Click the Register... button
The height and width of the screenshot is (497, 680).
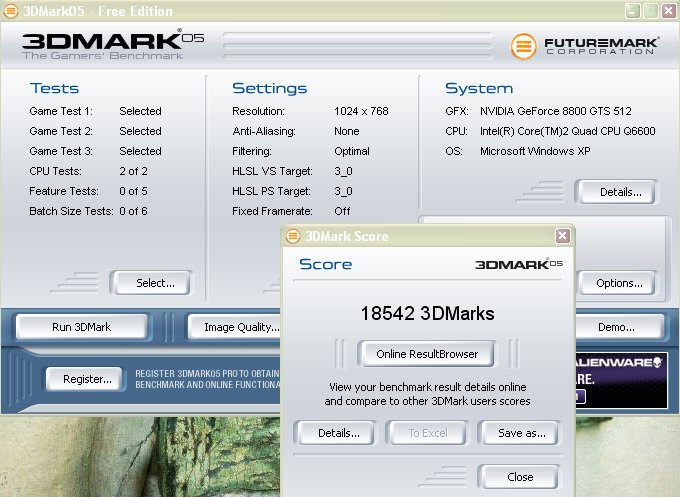click(85, 379)
